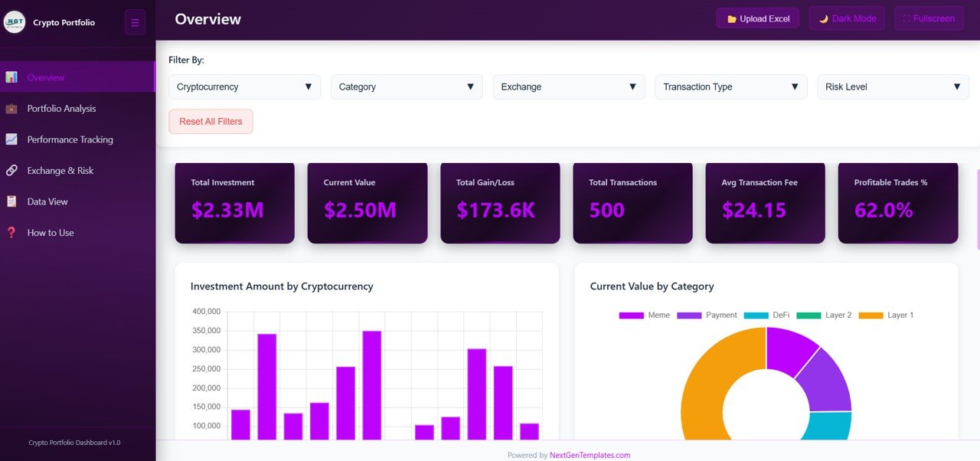
Task: Toggle the Meme legend item in donut chart
Action: [x=644, y=316]
